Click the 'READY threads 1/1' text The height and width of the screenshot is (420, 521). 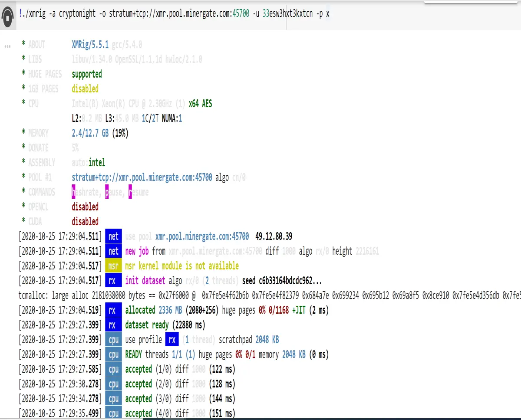[154, 354]
